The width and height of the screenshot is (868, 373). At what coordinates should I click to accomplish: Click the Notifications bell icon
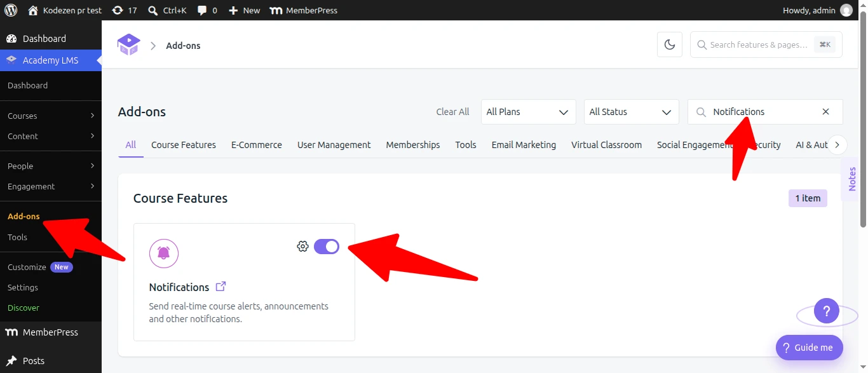point(164,253)
